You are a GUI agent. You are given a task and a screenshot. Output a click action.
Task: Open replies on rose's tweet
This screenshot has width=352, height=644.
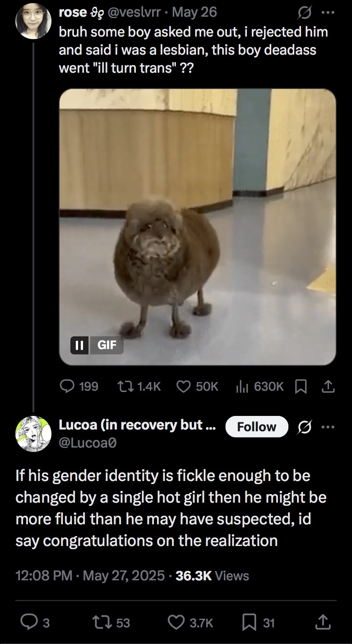(x=79, y=387)
